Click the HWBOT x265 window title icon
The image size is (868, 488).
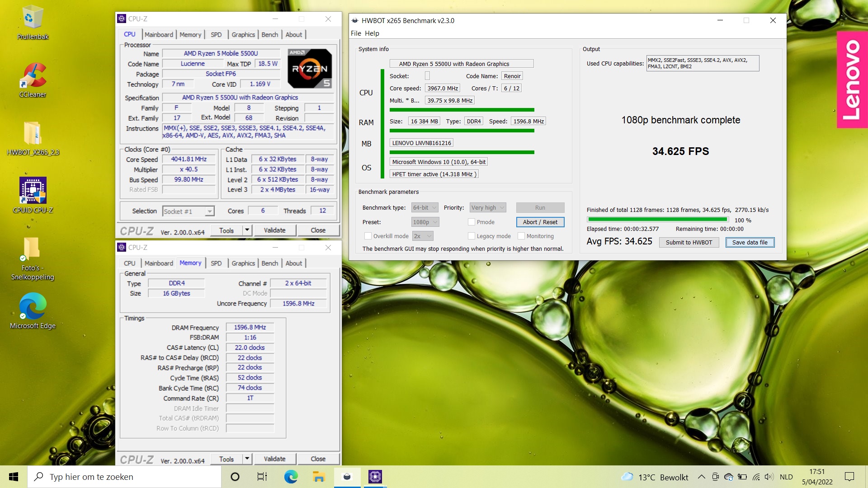[355, 21]
